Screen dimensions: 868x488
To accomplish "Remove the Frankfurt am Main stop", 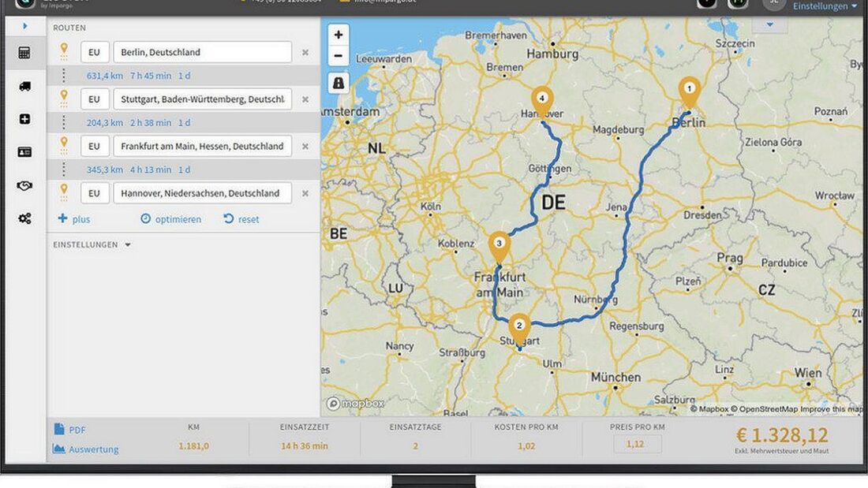I will pos(305,147).
